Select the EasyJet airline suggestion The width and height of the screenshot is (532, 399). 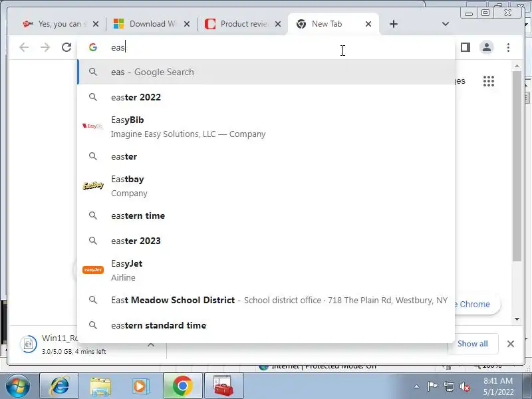click(x=267, y=271)
